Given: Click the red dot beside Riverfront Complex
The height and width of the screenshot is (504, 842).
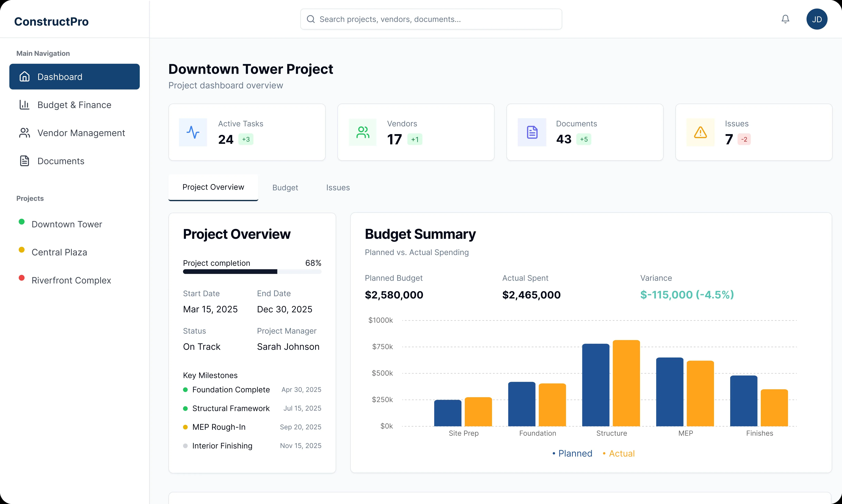Looking at the screenshot, I should point(21,278).
